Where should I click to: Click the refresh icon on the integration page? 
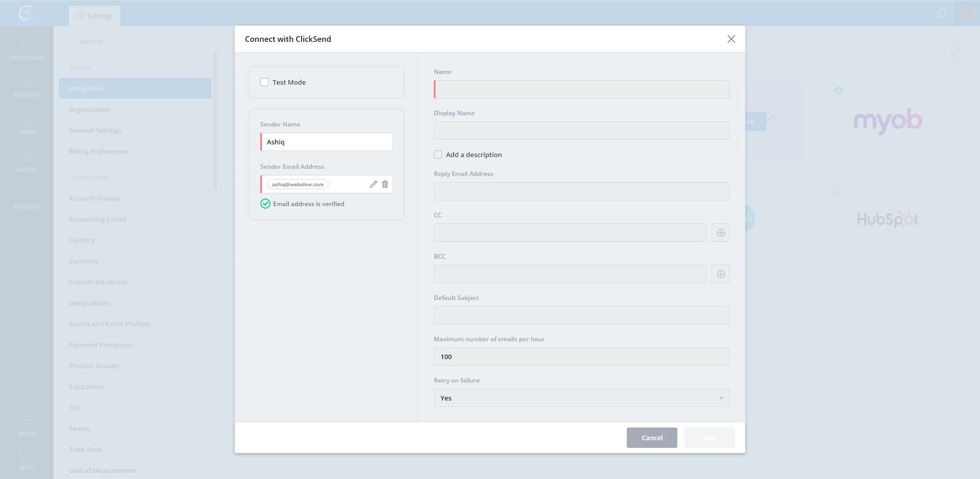tap(954, 49)
